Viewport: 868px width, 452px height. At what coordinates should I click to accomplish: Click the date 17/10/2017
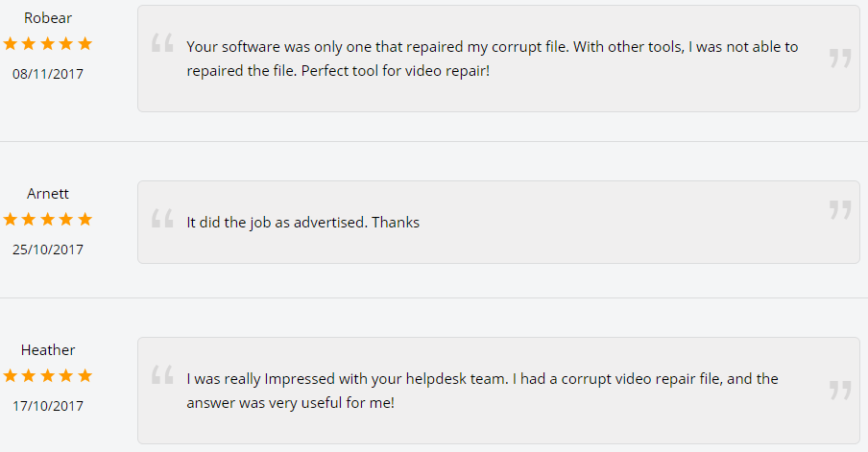pos(48,406)
